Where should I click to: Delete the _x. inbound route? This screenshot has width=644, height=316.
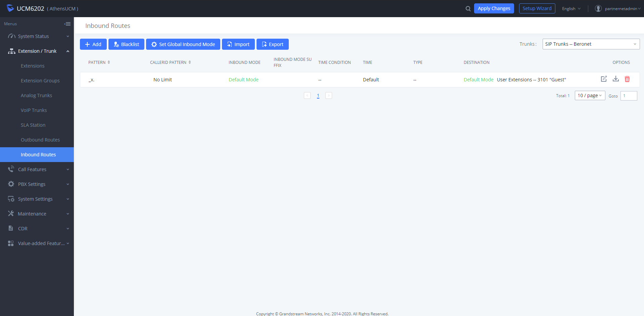(x=627, y=79)
